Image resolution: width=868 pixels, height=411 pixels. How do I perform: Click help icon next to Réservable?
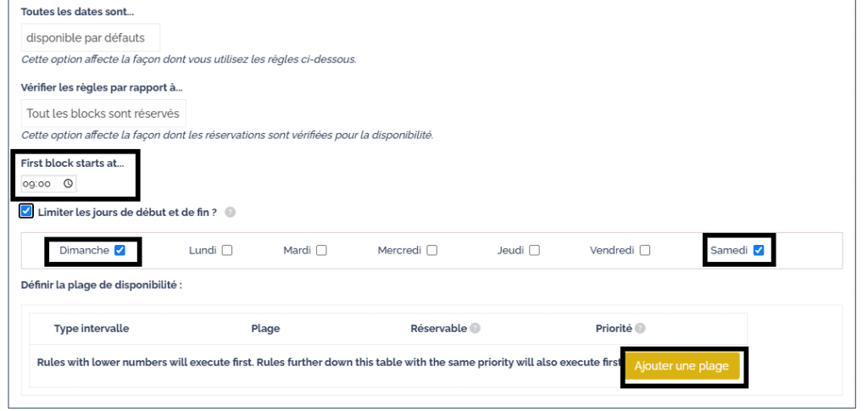click(x=475, y=329)
